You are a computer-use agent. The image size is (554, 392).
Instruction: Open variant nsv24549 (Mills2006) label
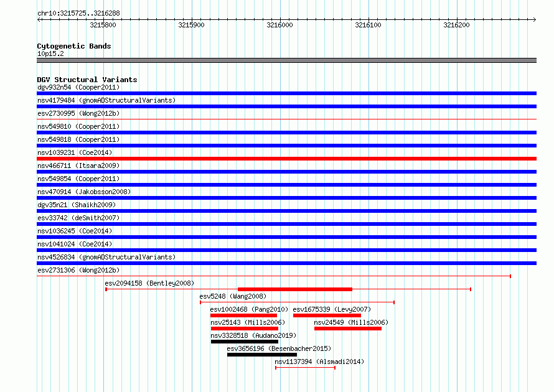click(x=351, y=322)
